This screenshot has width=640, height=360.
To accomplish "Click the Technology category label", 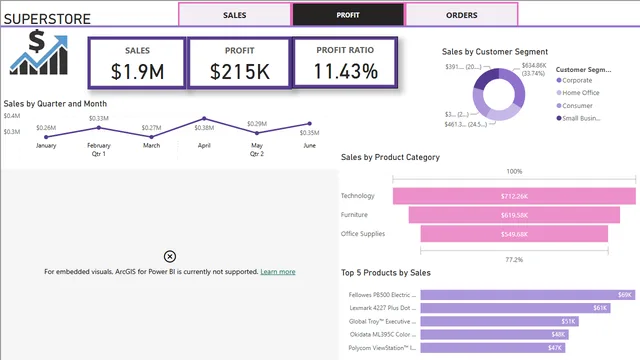I will (x=358, y=196).
